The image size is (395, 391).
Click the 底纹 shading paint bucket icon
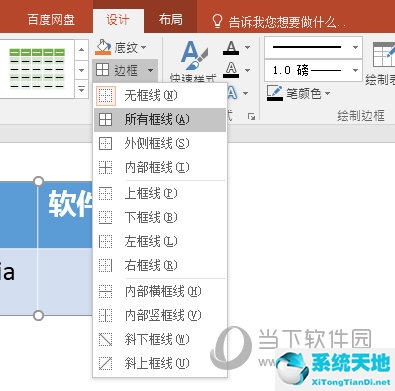(103, 47)
